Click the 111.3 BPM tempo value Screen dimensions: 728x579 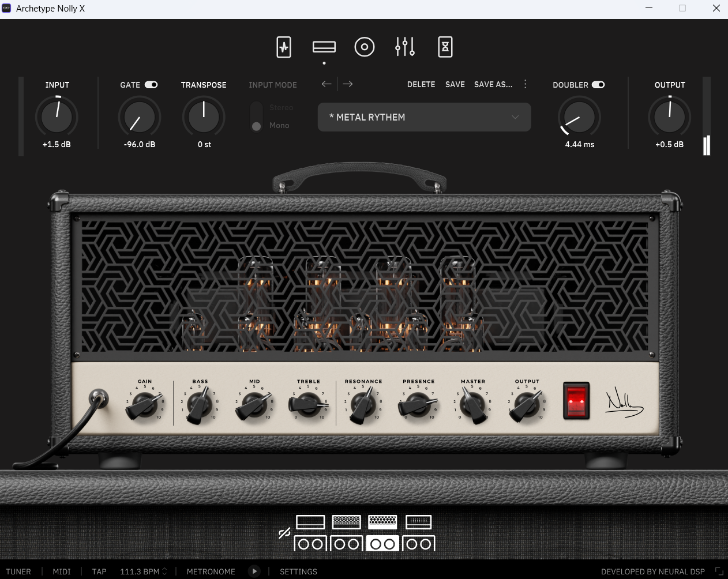coord(140,572)
